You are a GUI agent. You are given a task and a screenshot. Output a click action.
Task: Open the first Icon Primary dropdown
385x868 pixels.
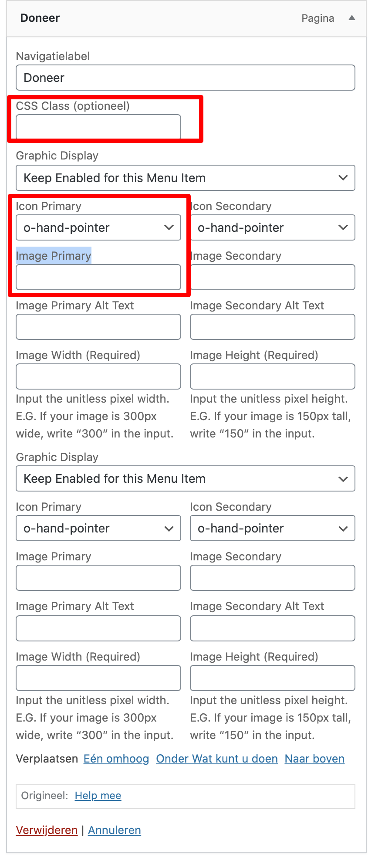[x=98, y=227]
